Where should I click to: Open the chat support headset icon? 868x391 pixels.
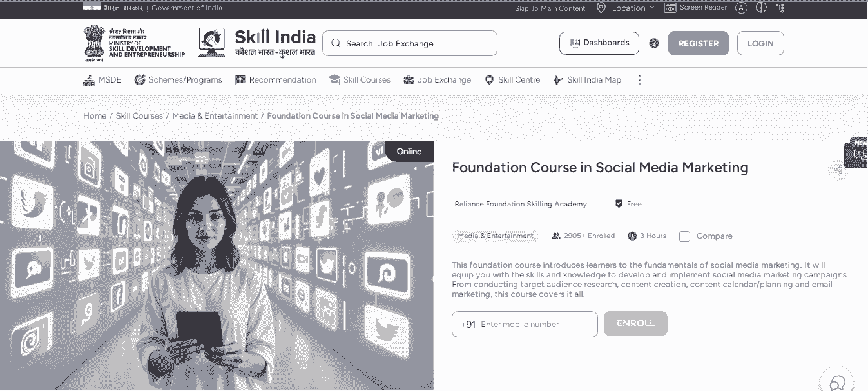pos(837,382)
